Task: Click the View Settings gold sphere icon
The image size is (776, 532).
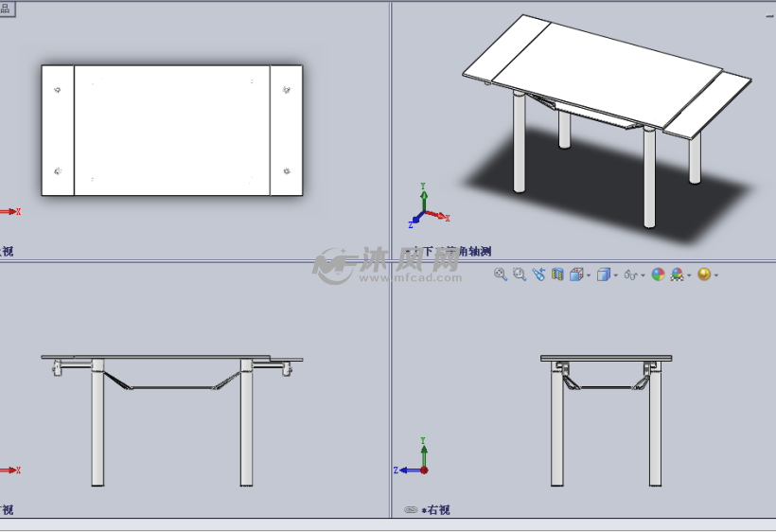Action: coord(703,275)
